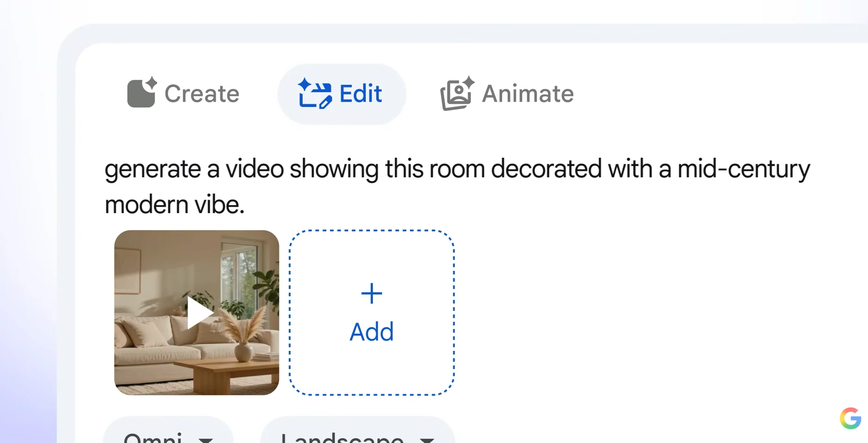Play the living room video thumbnail
This screenshot has width=868, height=443.
pyautogui.click(x=197, y=313)
